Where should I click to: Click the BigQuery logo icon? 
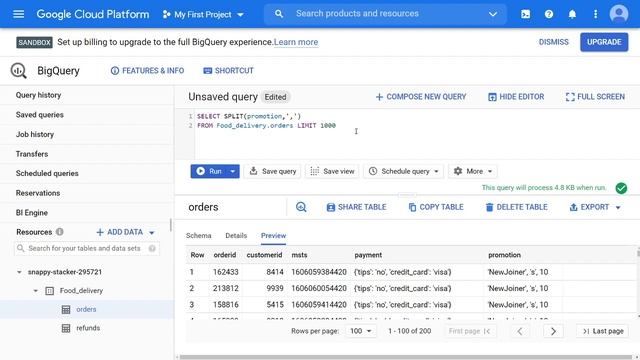click(x=18, y=71)
